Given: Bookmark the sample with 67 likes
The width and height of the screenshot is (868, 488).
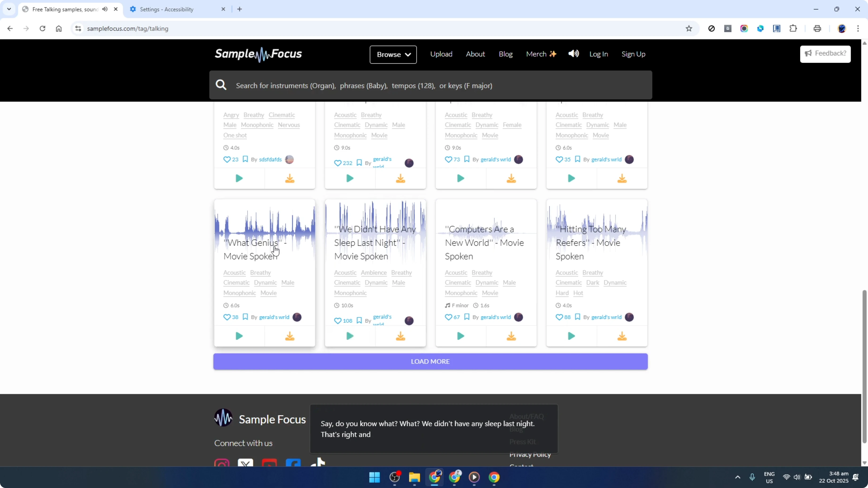Looking at the screenshot, I should 467,317.
